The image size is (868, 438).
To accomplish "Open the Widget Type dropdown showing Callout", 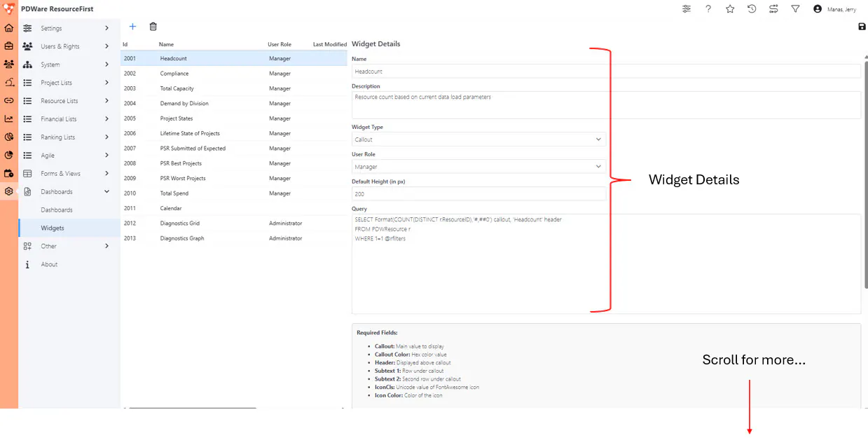I will click(478, 139).
